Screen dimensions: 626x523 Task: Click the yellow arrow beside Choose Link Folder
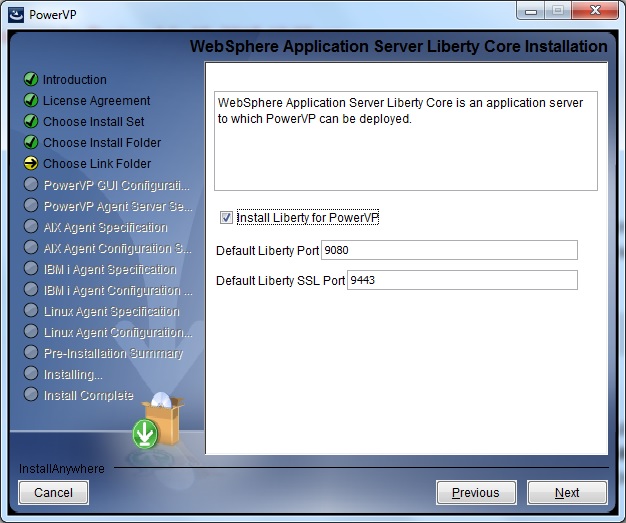(x=31, y=163)
